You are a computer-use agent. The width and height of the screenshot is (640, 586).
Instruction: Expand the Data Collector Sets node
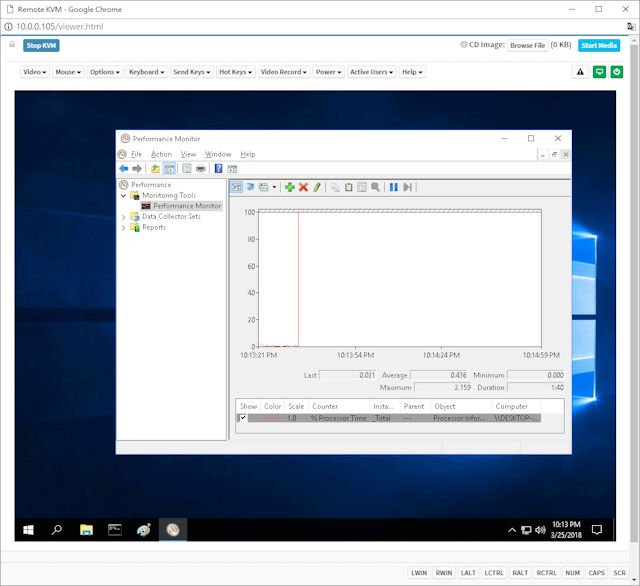(123, 217)
